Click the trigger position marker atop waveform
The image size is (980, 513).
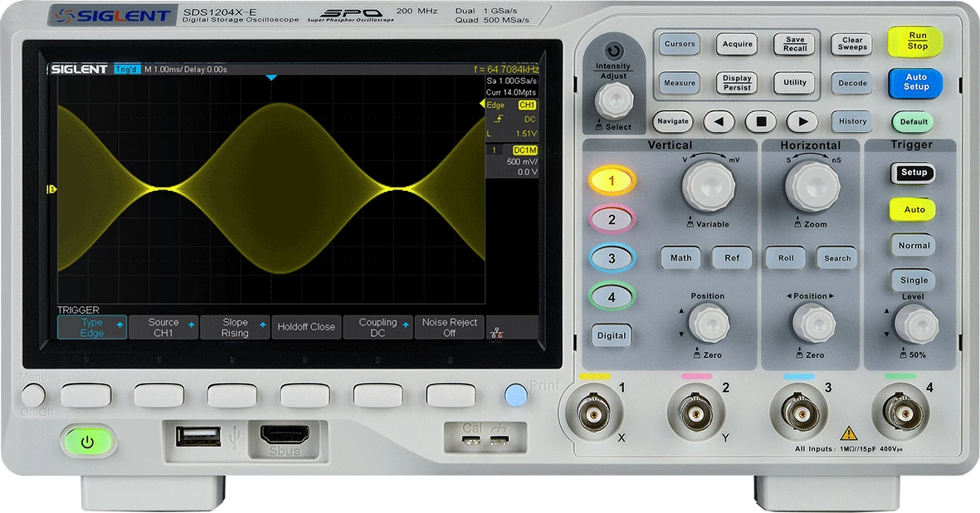(x=271, y=77)
